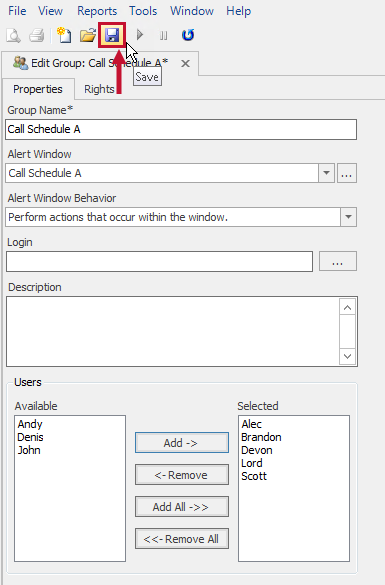Select Lord in the Selected list
This screenshot has height=585, width=385.
[252, 463]
